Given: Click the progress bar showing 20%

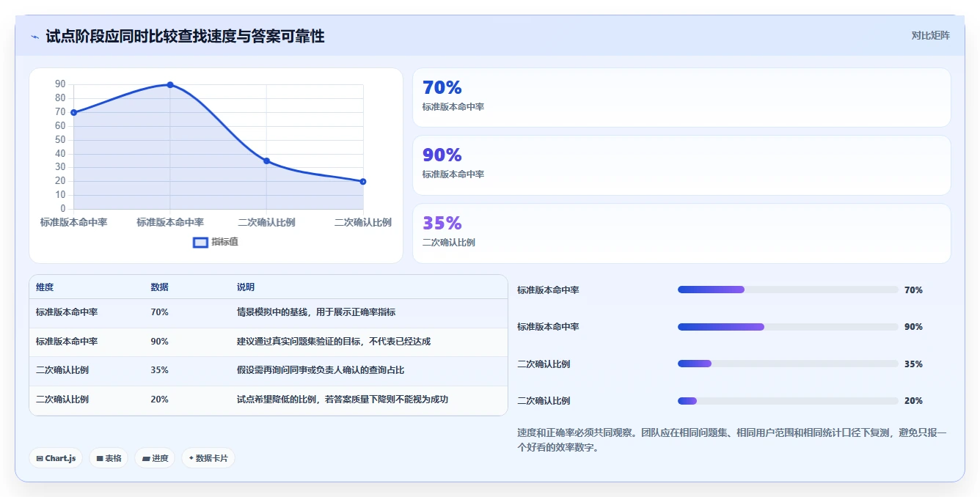Looking at the screenshot, I should click(x=788, y=401).
